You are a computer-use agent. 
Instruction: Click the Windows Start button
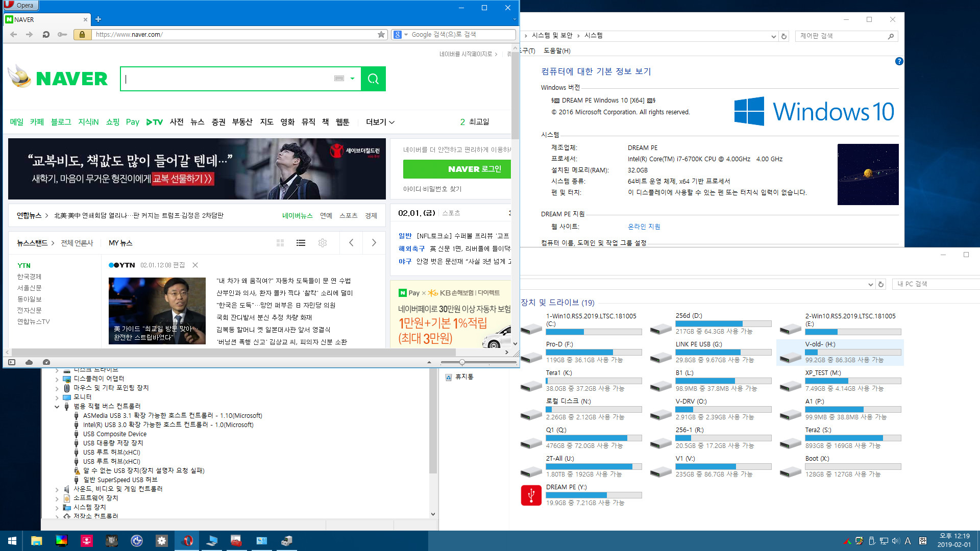12,541
